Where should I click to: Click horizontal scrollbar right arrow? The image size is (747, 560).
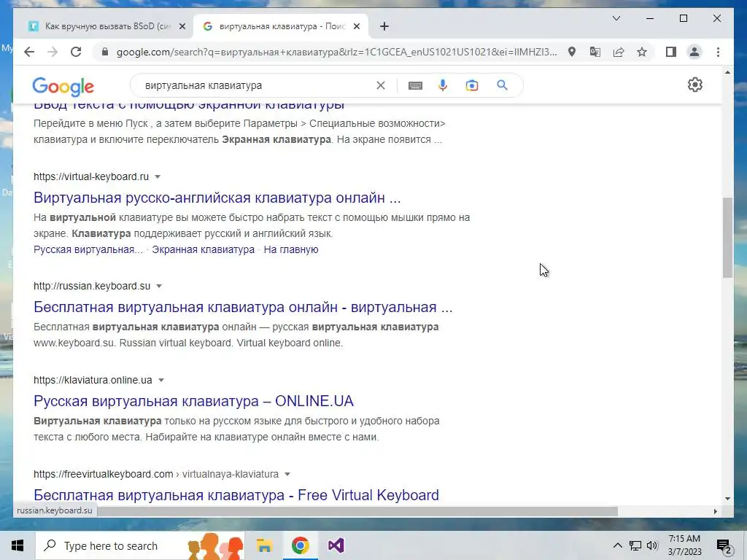point(715,511)
